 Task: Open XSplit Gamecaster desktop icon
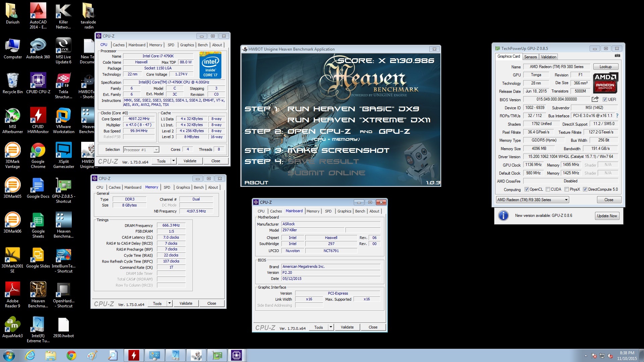click(x=63, y=155)
